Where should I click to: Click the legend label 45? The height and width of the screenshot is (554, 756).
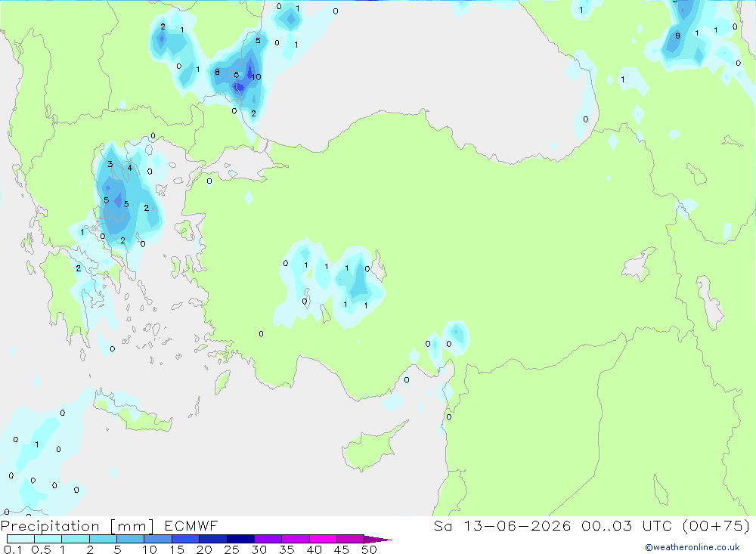342,549
